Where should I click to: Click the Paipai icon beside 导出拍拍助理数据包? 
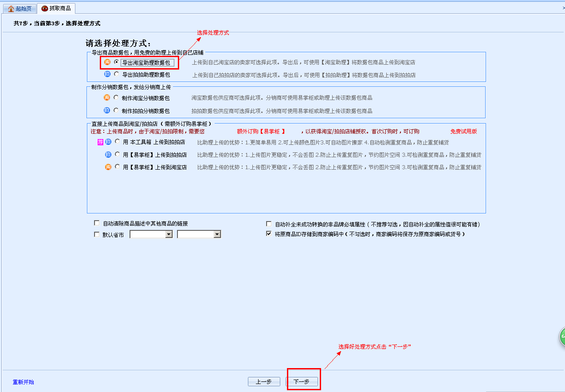(x=107, y=74)
